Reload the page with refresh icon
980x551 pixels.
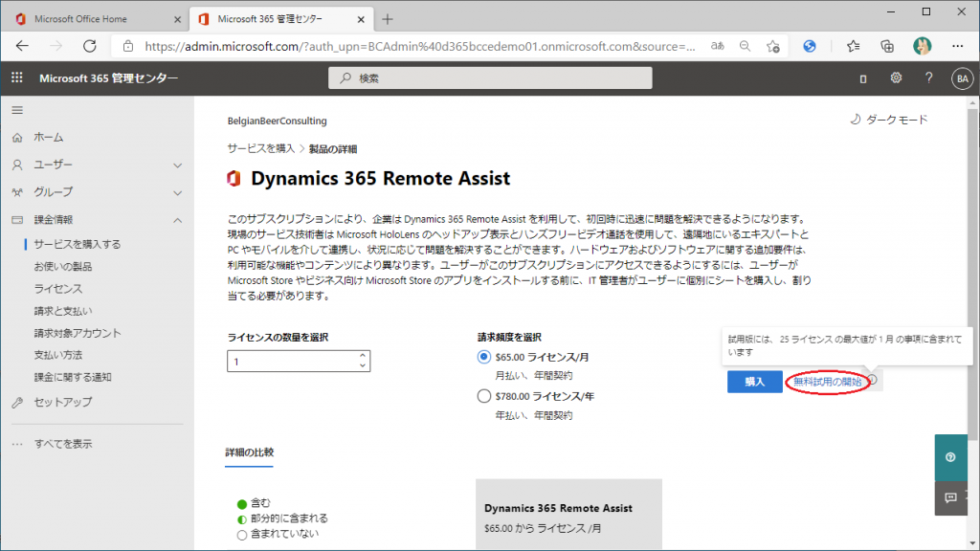point(90,46)
